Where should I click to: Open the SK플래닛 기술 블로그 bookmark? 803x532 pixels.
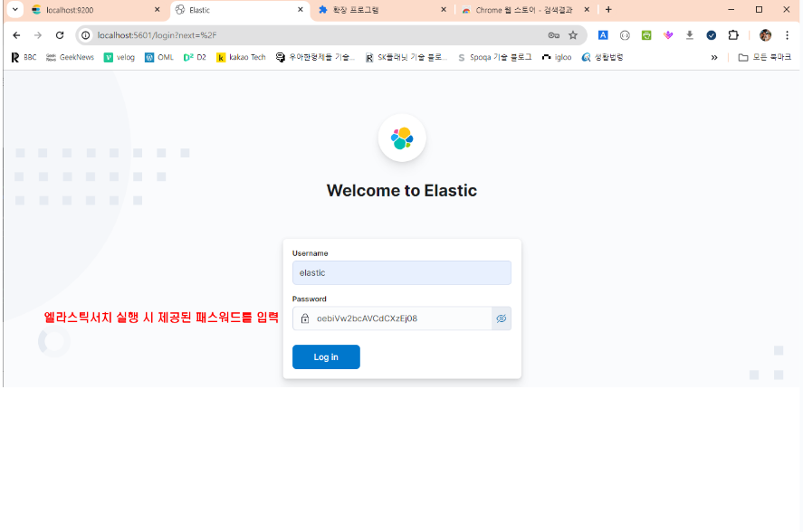click(x=406, y=57)
